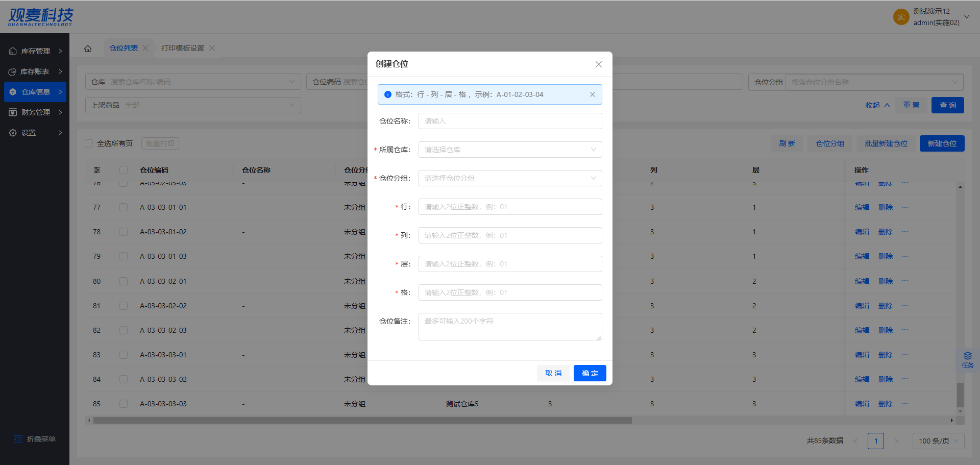
Task: Check the row A-03-03-02-02 checkbox
Action: (124, 306)
